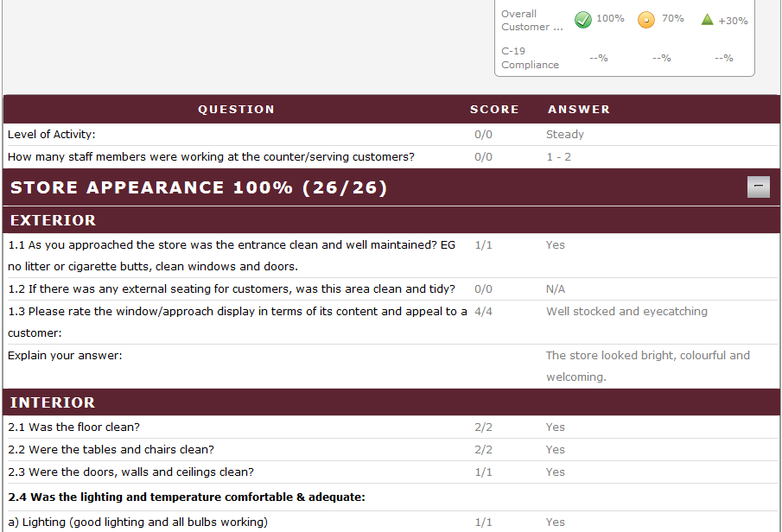Click the amber score dot in header panel
This screenshot has height=532, width=782.
(646, 19)
